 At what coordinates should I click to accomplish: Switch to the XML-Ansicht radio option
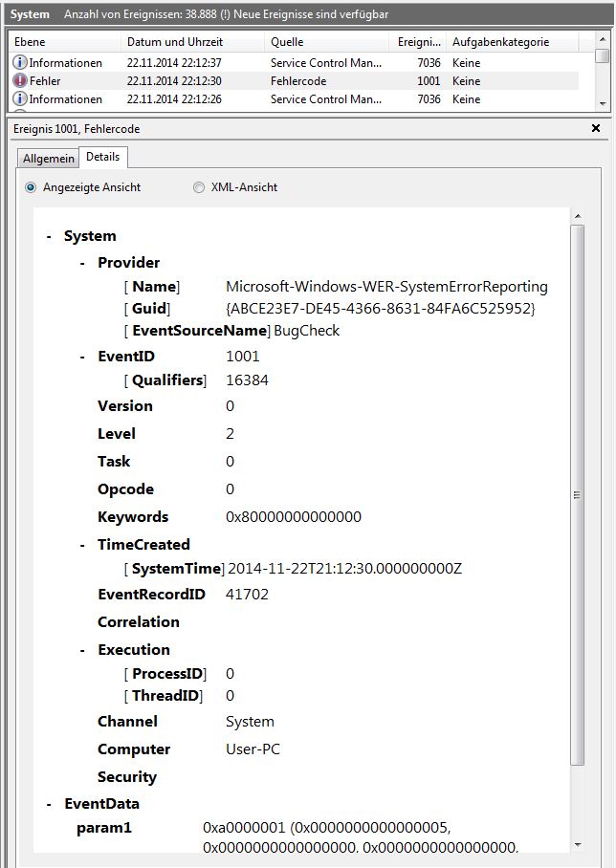[199, 187]
